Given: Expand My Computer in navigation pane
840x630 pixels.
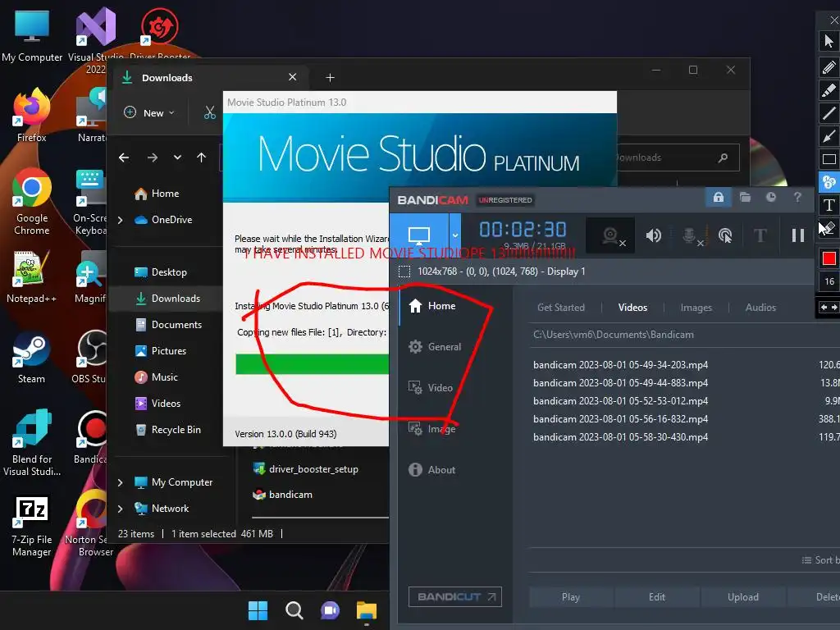Looking at the screenshot, I should click(120, 482).
